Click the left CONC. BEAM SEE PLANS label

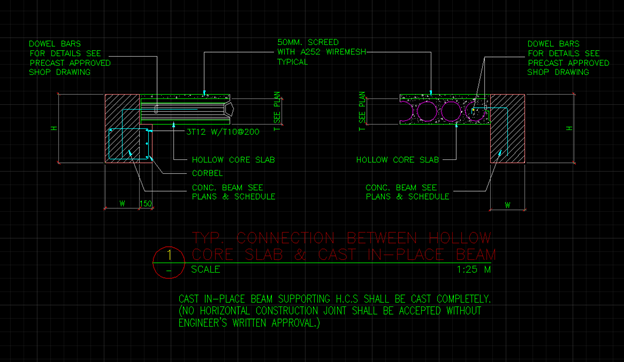pyautogui.click(x=233, y=192)
